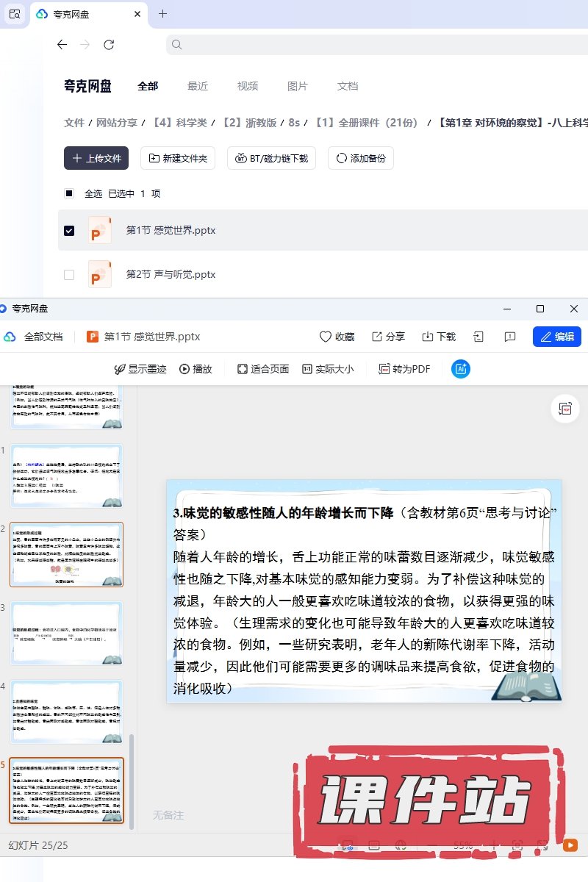Check the 第2节 声与听觉.pptx checkbox

point(69,275)
